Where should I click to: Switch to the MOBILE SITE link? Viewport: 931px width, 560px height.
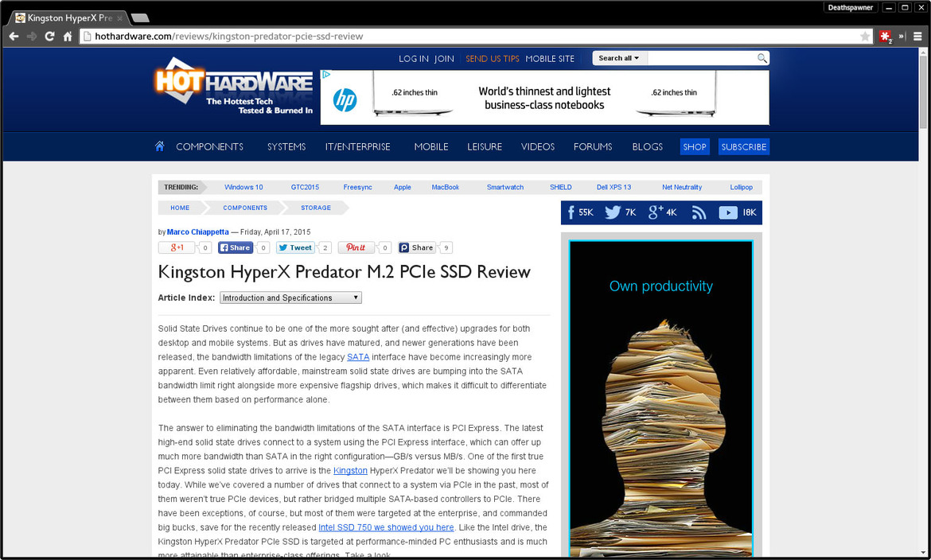coord(550,59)
